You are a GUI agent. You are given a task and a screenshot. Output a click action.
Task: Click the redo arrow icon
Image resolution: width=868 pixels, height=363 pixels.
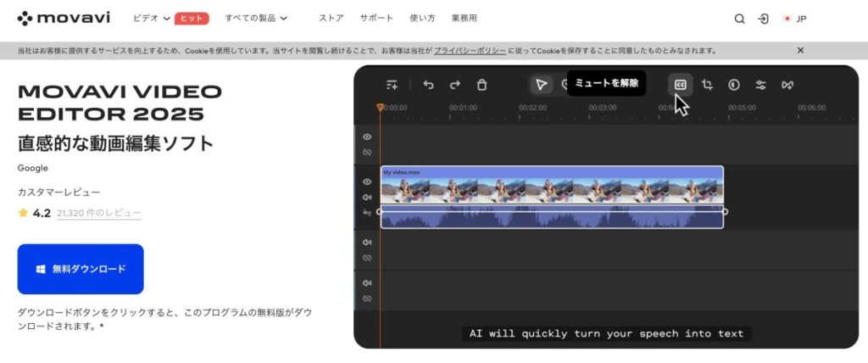(454, 85)
